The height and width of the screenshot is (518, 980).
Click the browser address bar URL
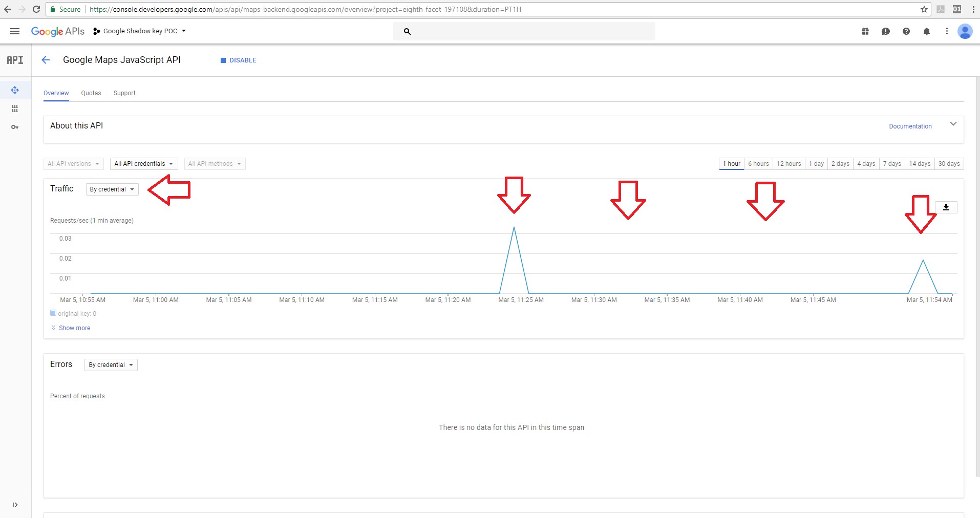tap(305, 9)
